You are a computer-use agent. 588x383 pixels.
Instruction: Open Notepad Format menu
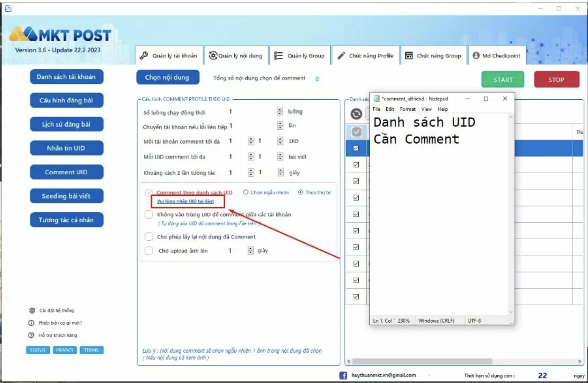click(x=408, y=109)
